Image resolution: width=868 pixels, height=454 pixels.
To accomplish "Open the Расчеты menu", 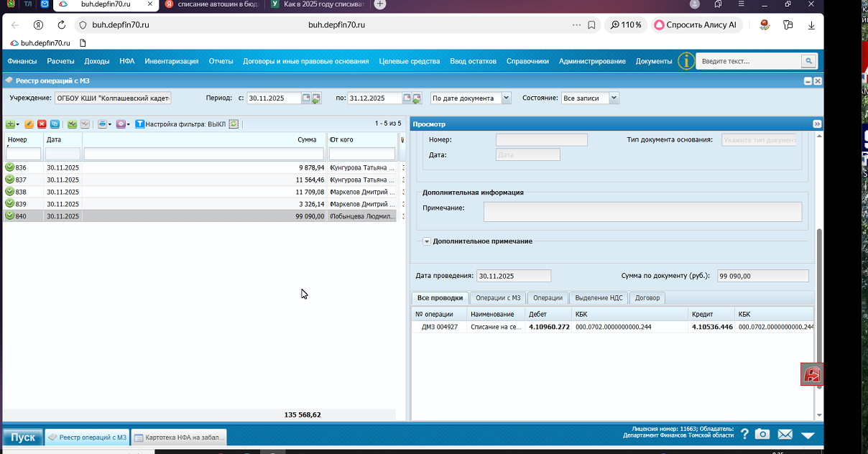I will (x=60, y=61).
